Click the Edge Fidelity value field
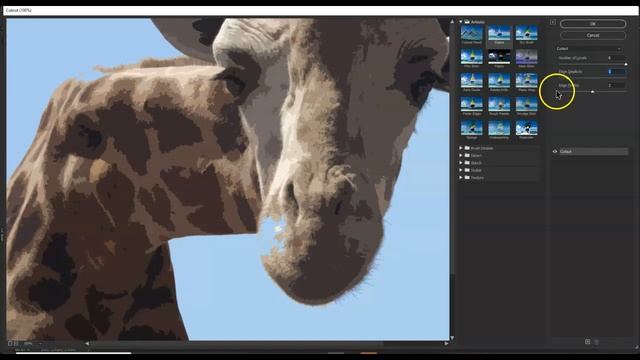 [x=616, y=85]
